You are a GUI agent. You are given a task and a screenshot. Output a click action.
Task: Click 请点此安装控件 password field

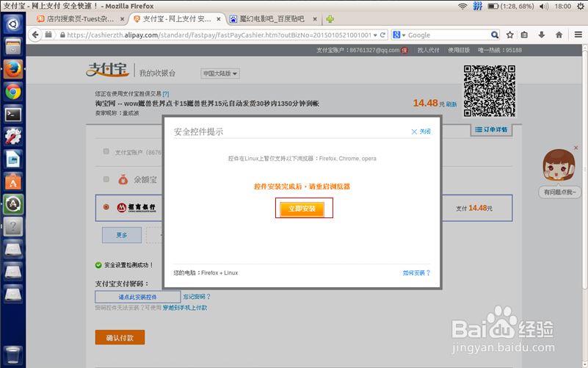pyautogui.click(x=137, y=297)
